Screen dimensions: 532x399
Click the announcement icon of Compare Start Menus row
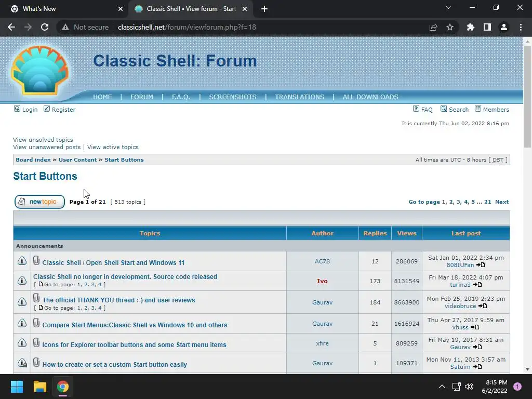coord(22,323)
